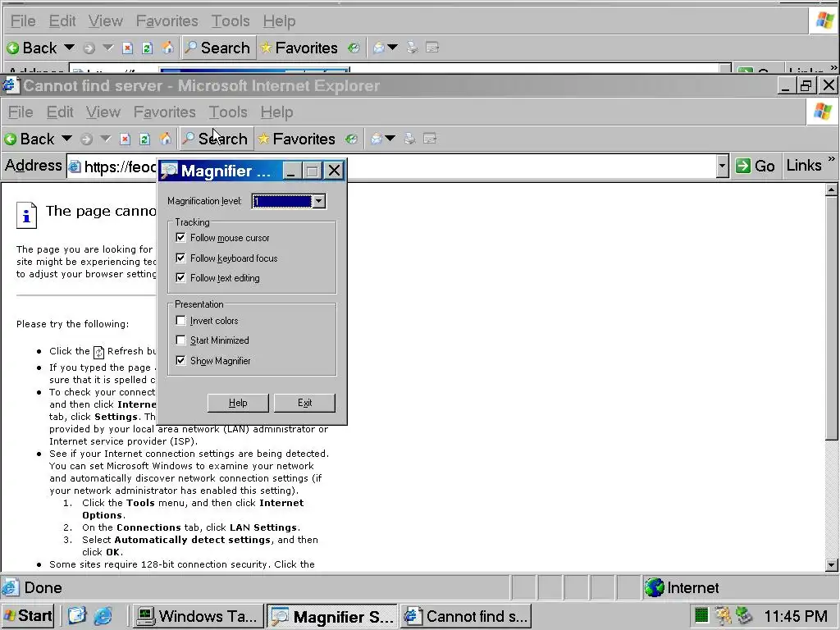The height and width of the screenshot is (630, 840).
Task: Click 'LAN Settings' bold text
Action: click(x=263, y=527)
